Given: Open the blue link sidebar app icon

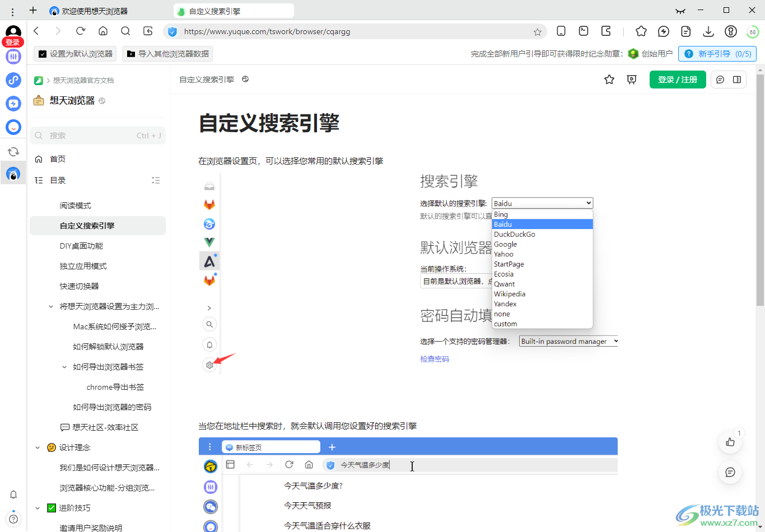Looking at the screenshot, I should tap(13, 80).
